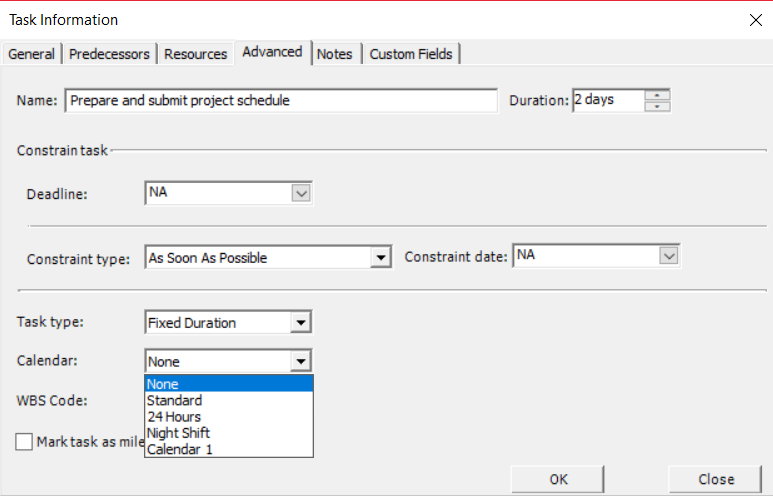The height and width of the screenshot is (496, 773).
Task: Open the Deadline date dropdown arrow
Action: coord(301,193)
